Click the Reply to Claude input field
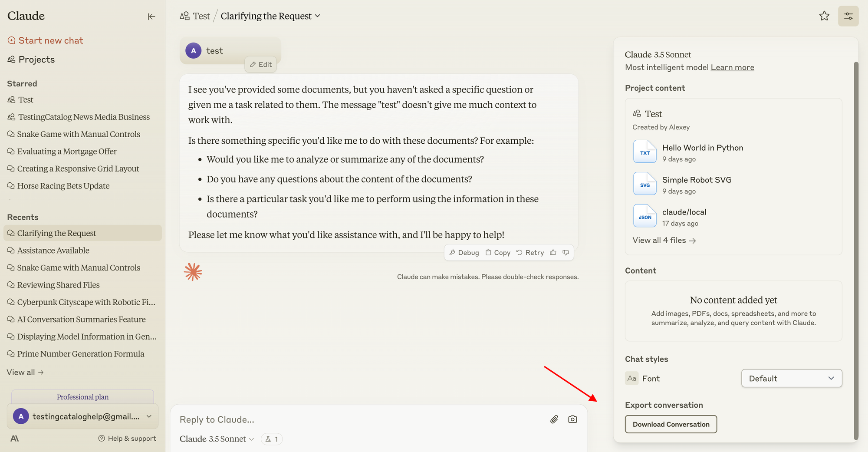868x452 pixels. (x=360, y=419)
